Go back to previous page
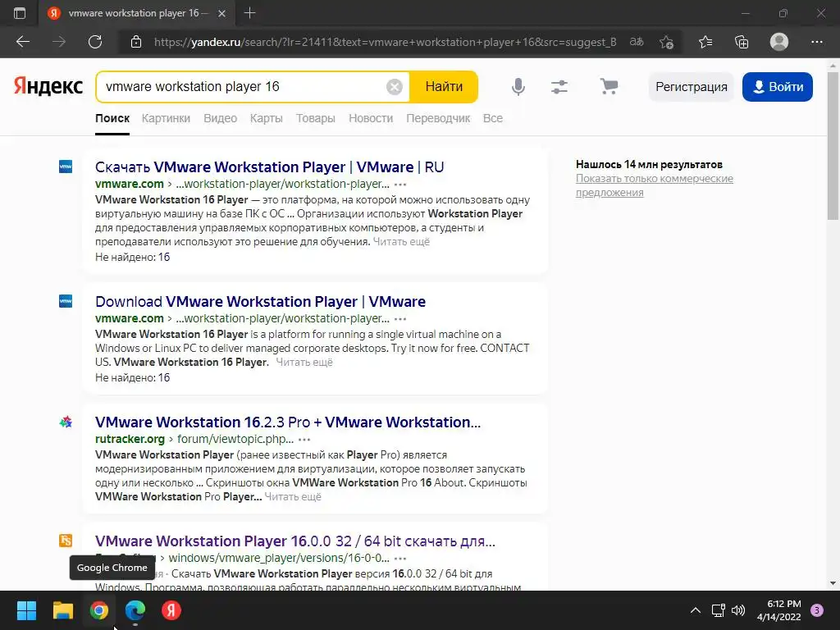 tap(22, 42)
